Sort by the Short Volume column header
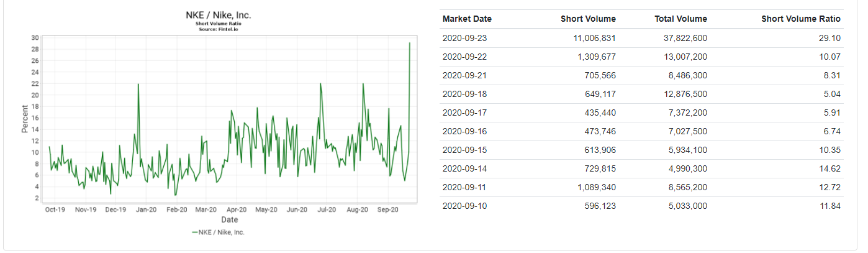 588,19
